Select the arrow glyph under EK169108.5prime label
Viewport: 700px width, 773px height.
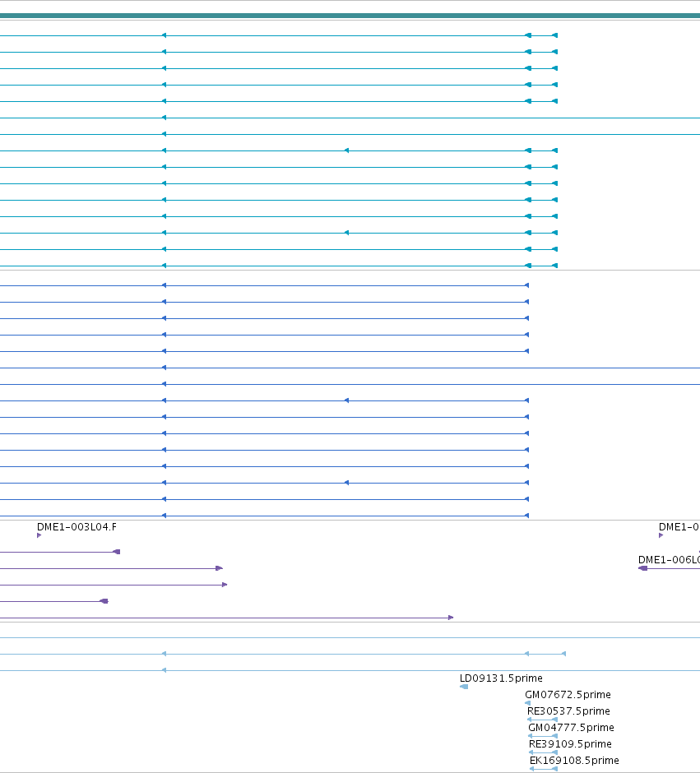[x=543, y=769]
